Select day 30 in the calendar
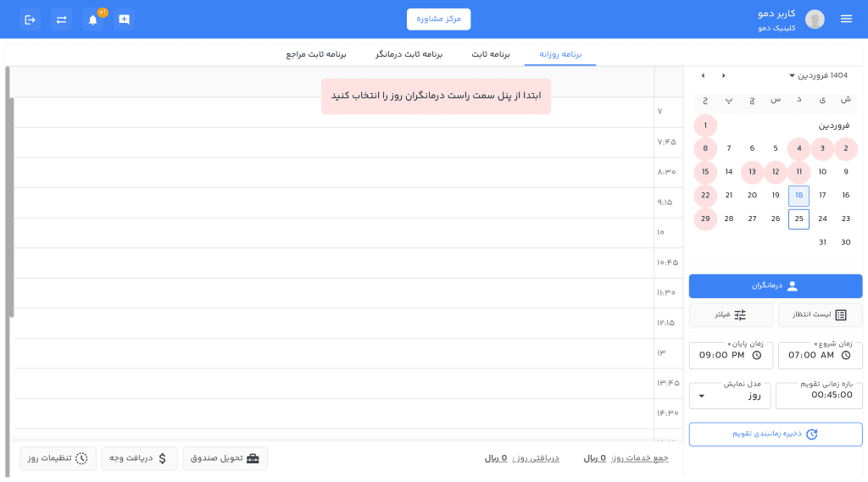 (x=846, y=242)
